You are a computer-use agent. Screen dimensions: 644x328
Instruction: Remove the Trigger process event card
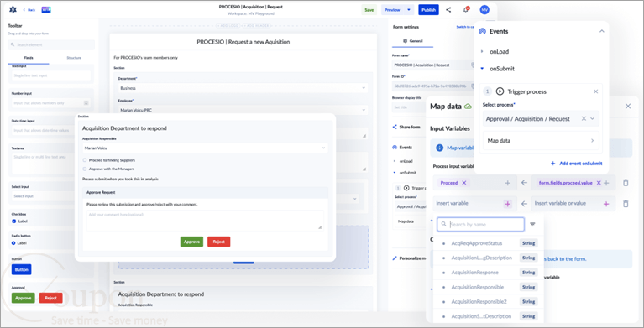[595, 91]
